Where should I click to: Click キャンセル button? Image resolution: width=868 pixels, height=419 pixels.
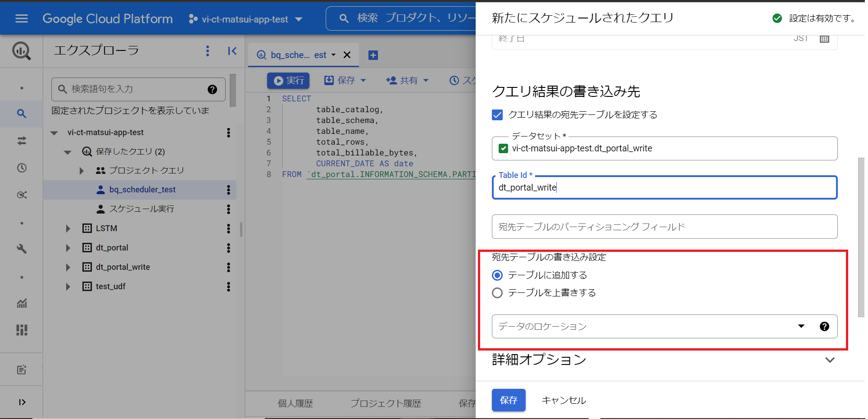(564, 400)
